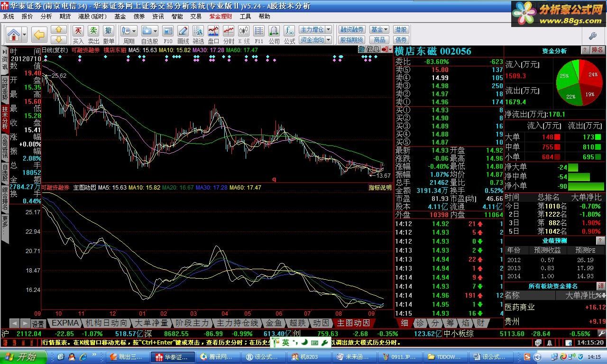Expand the 主力增仓 dropdown arrow
Image resolution: width=607 pixels, height=364 pixels.
[x=328, y=30]
